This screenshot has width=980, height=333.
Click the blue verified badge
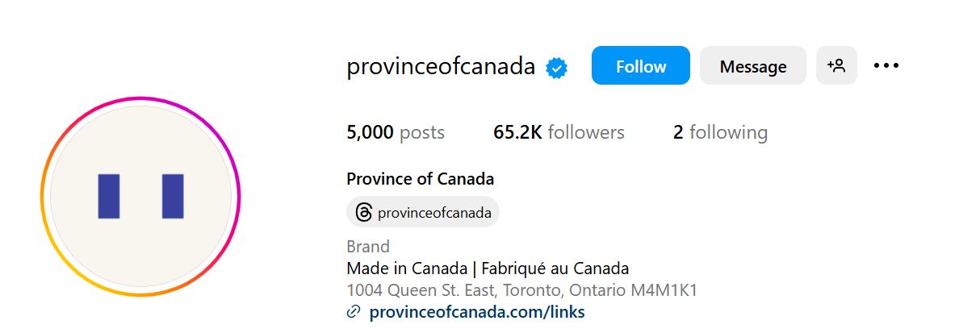(557, 68)
